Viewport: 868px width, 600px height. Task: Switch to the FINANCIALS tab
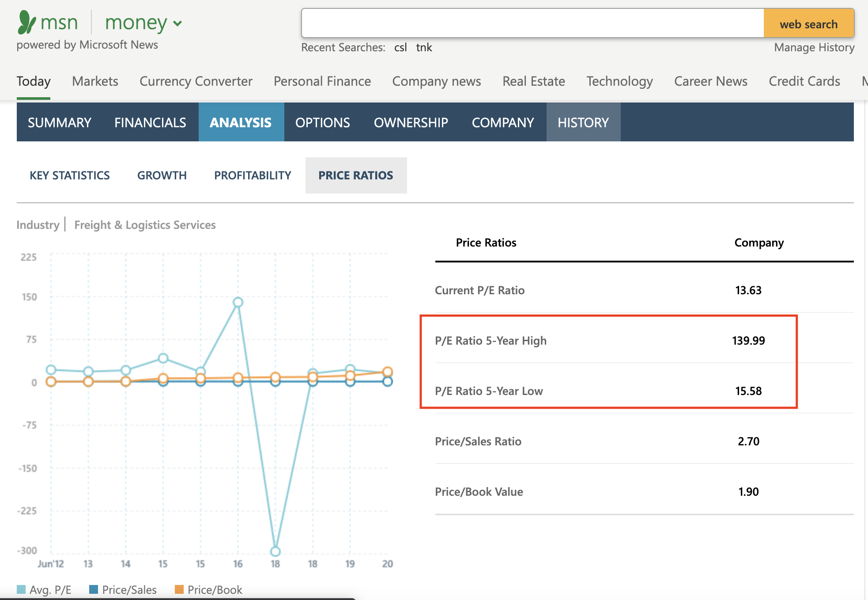(x=150, y=122)
